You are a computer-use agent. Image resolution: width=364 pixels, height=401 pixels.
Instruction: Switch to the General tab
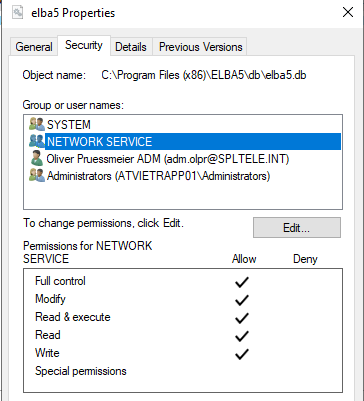pyautogui.click(x=34, y=47)
